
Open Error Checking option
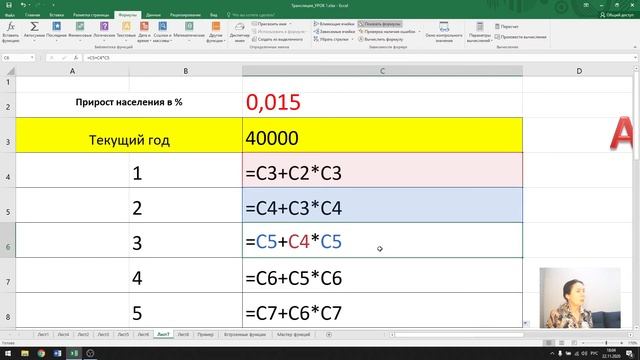387,31
